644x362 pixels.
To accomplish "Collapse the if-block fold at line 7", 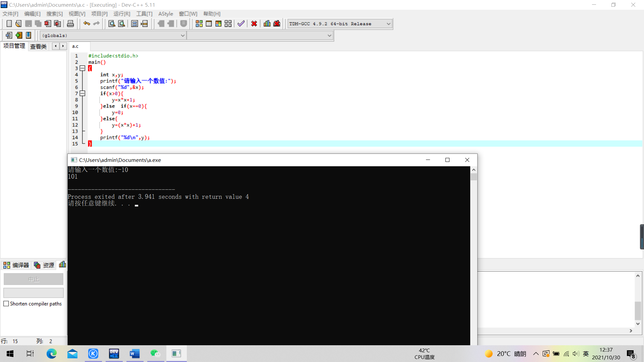I will point(83,94).
